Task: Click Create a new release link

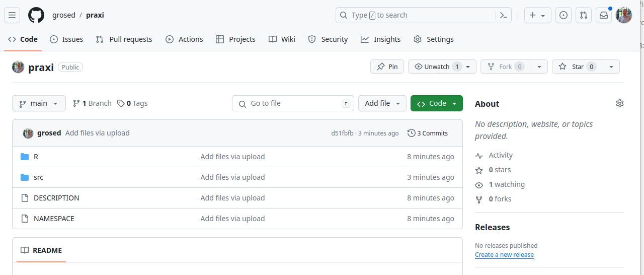Action: pos(504,255)
